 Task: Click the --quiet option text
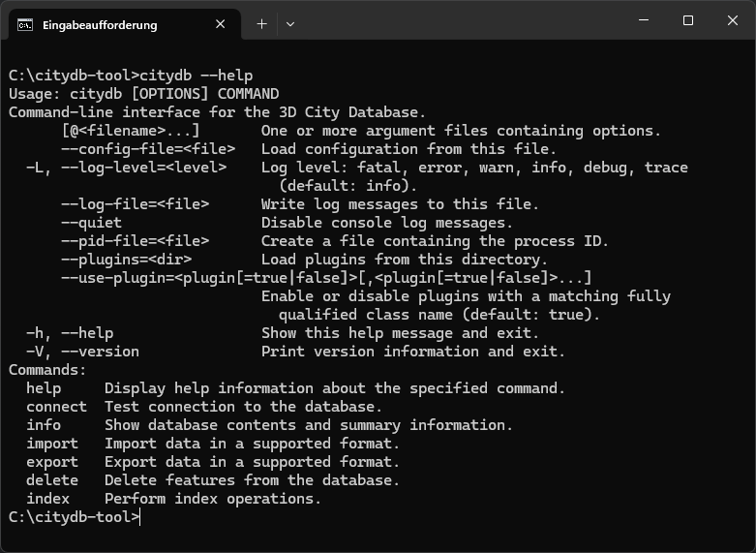(91, 223)
